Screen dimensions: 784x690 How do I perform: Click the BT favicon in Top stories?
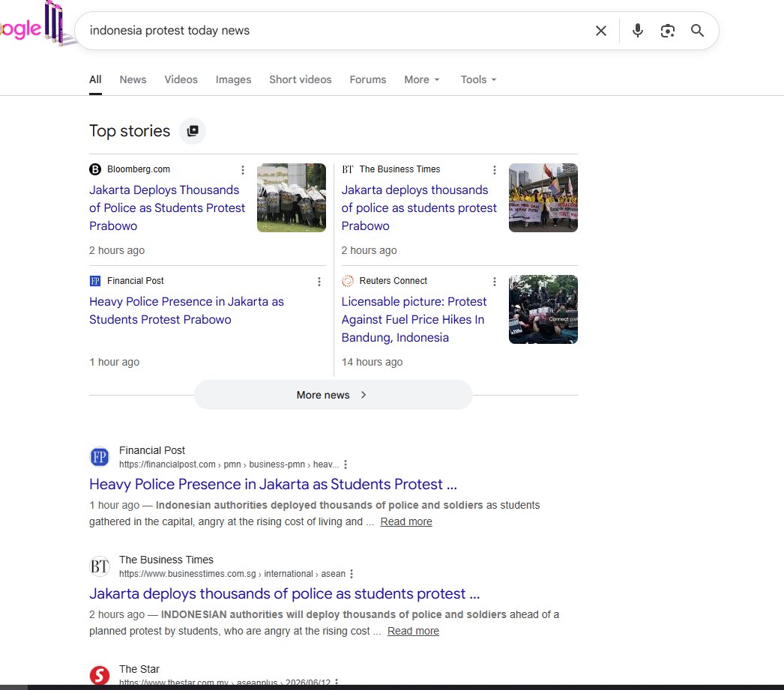click(348, 169)
